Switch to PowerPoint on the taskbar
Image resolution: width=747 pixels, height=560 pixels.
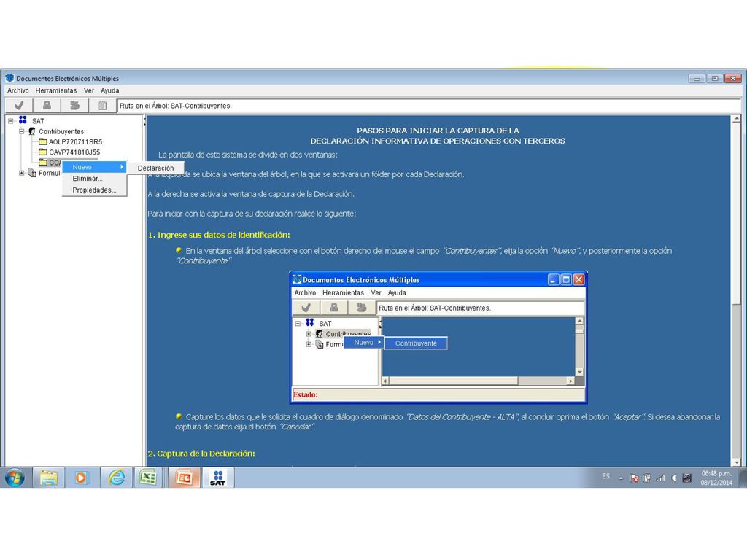click(183, 477)
